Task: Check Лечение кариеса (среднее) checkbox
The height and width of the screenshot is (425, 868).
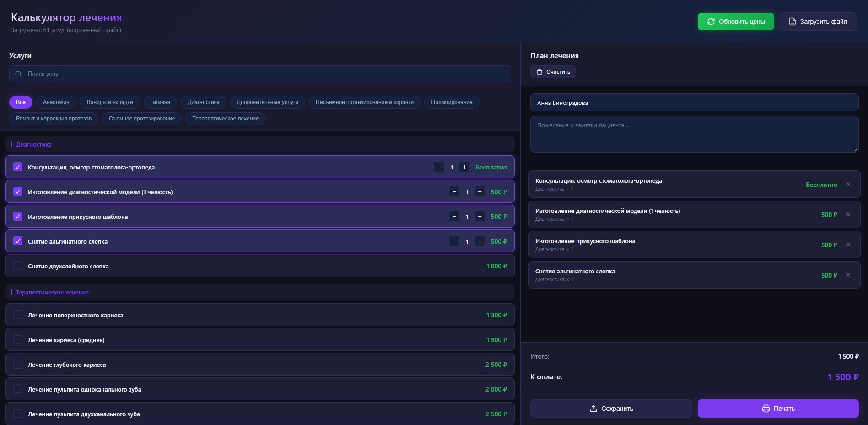Action: (x=18, y=339)
